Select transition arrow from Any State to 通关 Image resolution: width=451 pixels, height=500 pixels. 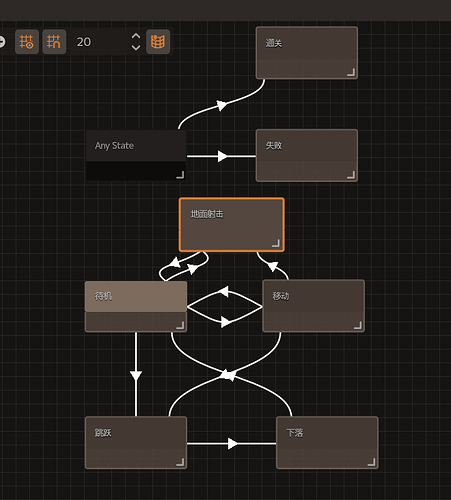click(222, 105)
